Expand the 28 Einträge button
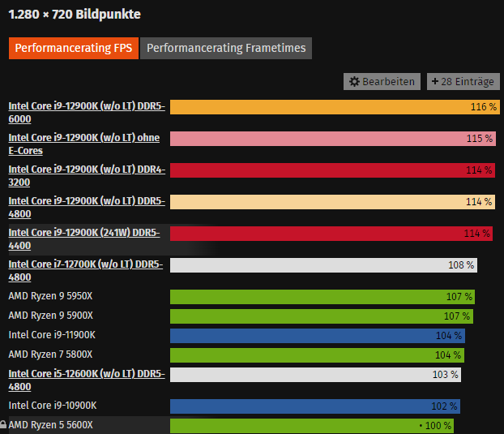The height and width of the screenshot is (434, 504). tap(463, 81)
